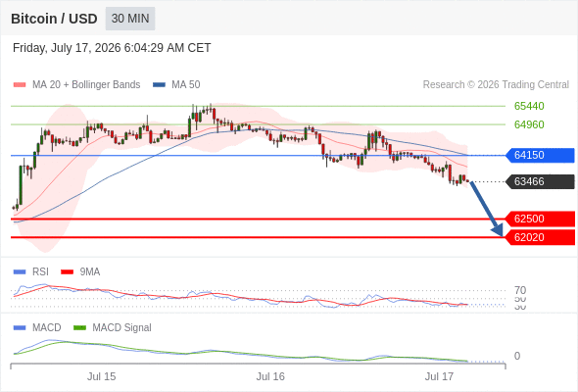This screenshot has height=392, width=578.
Task: Click the red 62020 support price tag
Action: [x=540, y=237]
